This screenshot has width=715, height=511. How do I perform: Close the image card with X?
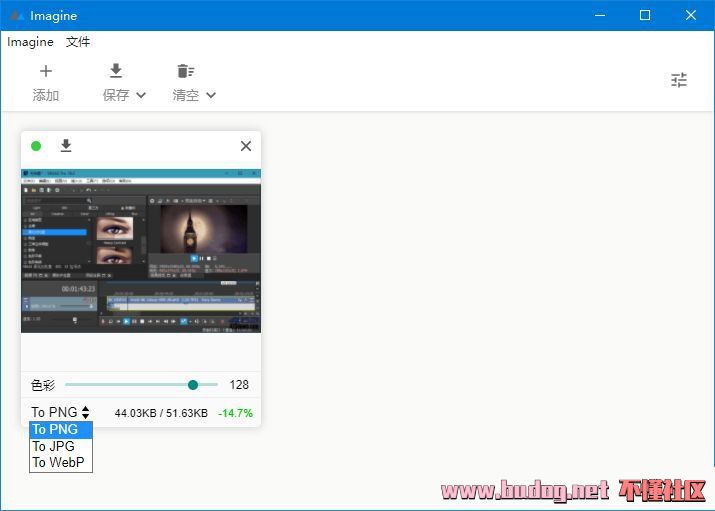[x=246, y=146]
